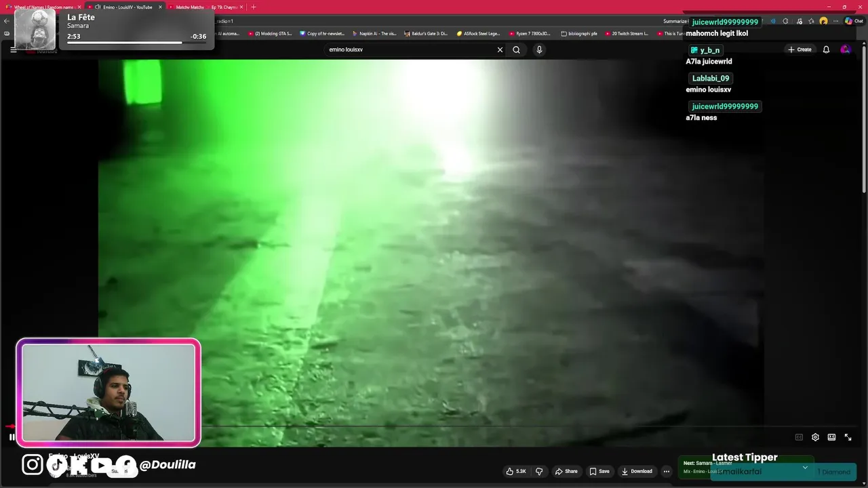The width and height of the screenshot is (868, 488).
Task: Click the Create button in YouTube header
Action: coord(800,49)
